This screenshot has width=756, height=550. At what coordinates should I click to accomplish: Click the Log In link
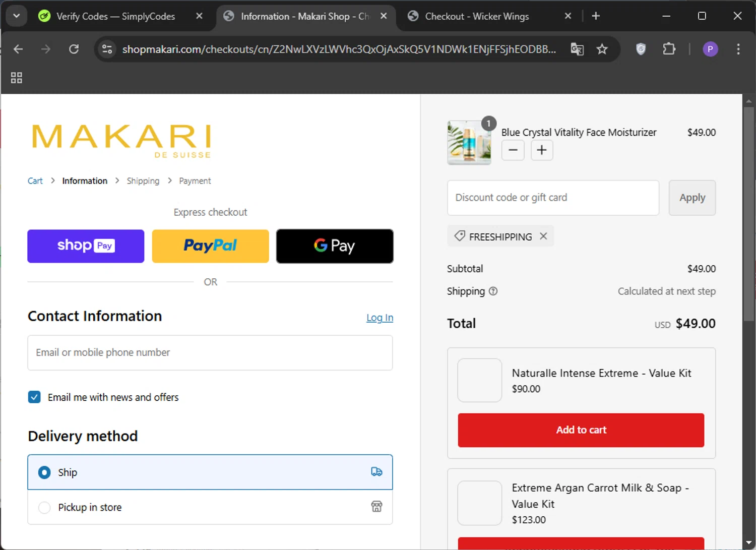(380, 318)
